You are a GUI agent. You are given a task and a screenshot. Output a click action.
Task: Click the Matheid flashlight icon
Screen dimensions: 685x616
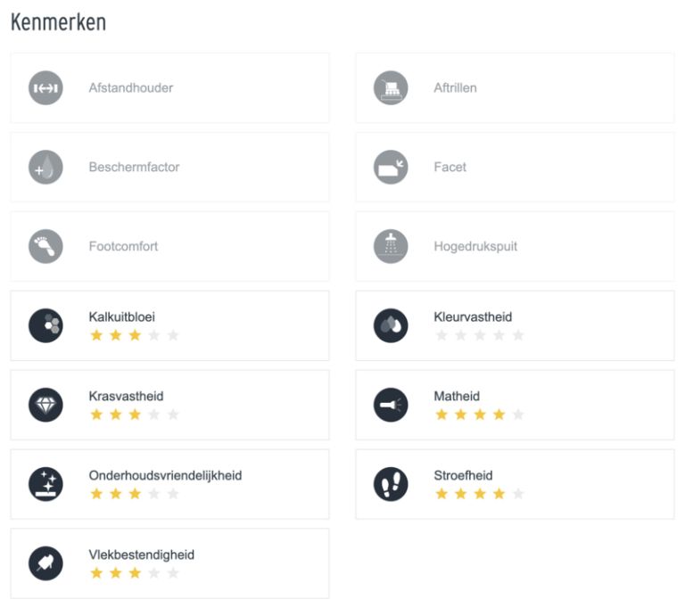391,405
